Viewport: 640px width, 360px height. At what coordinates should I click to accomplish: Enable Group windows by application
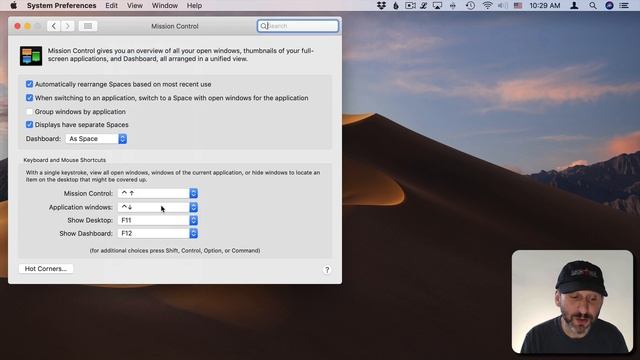(x=29, y=111)
